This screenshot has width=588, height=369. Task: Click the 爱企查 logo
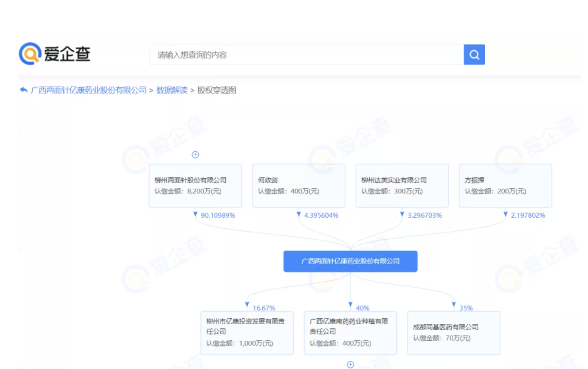pyautogui.click(x=54, y=54)
